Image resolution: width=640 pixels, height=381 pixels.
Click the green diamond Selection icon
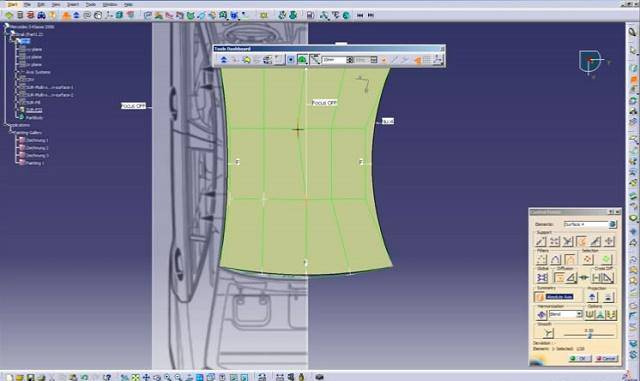pos(606,259)
